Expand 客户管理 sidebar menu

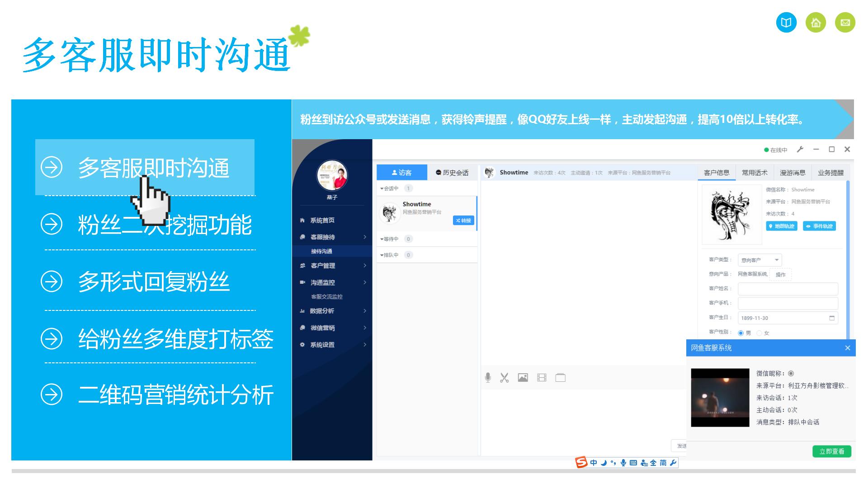pyautogui.click(x=332, y=265)
